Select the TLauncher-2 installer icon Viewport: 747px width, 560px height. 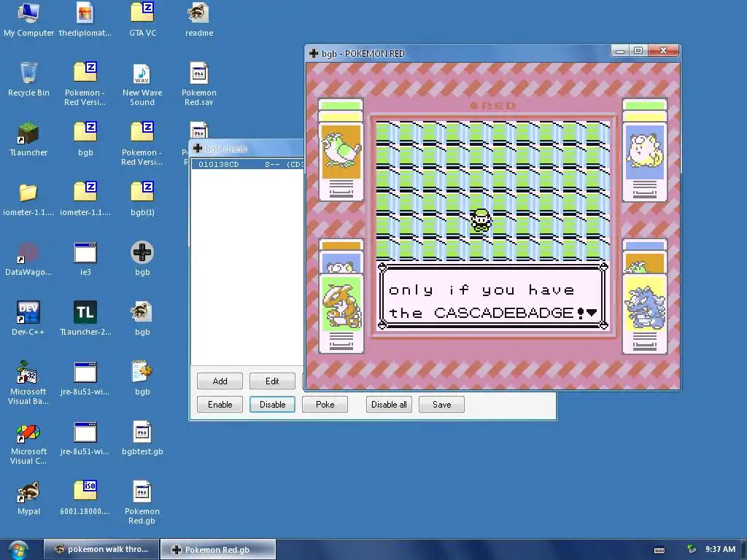(85, 319)
